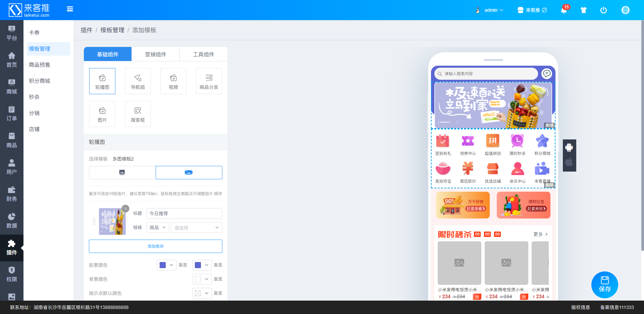Choose the first carousel template option
This screenshot has height=314, width=644.
point(122,173)
